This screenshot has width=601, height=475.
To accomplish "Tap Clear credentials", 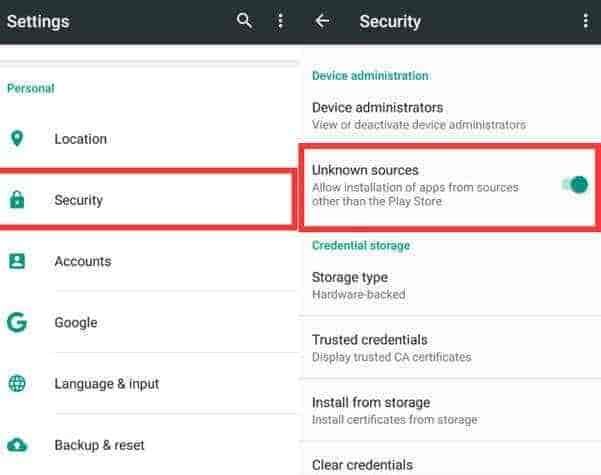I will [x=362, y=465].
